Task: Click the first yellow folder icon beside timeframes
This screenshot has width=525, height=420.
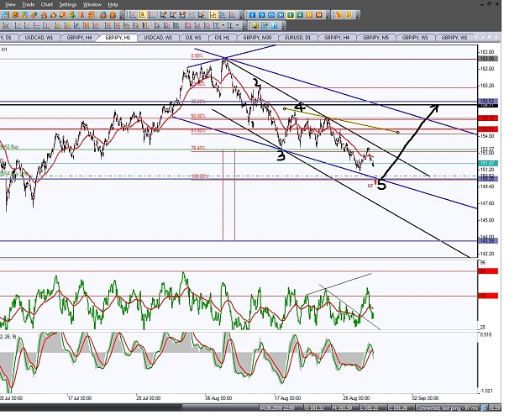Action: [x=339, y=15]
